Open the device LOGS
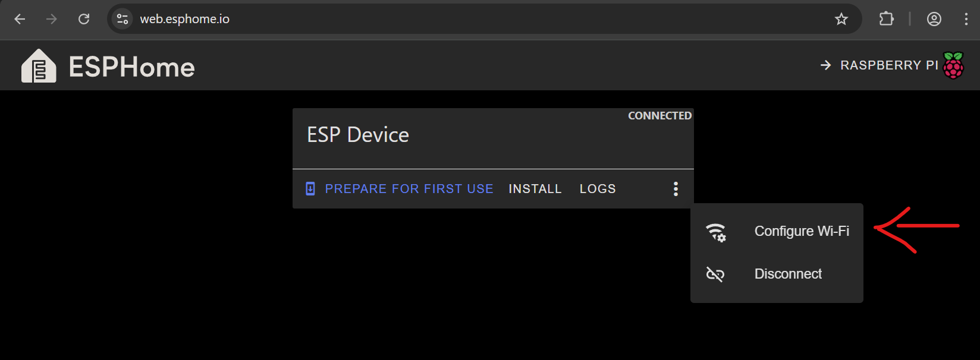This screenshot has width=980, height=360. (598, 189)
